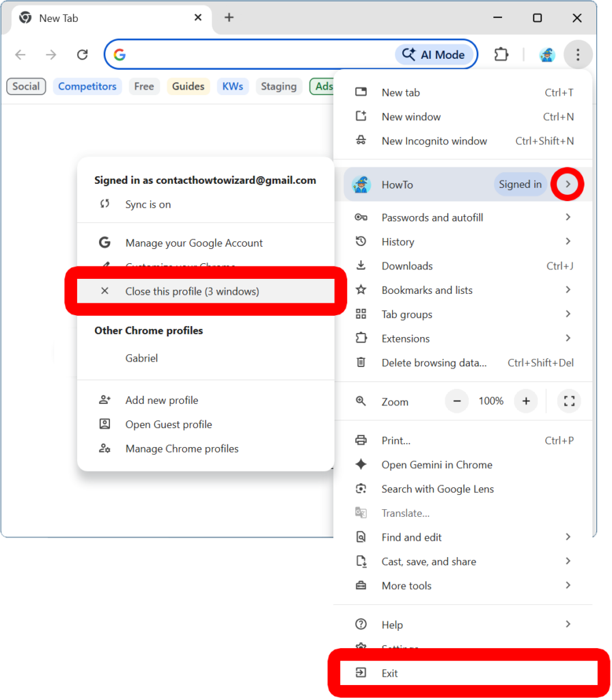Click the HowTo profile avatar in toolbar

tap(546, 55)
